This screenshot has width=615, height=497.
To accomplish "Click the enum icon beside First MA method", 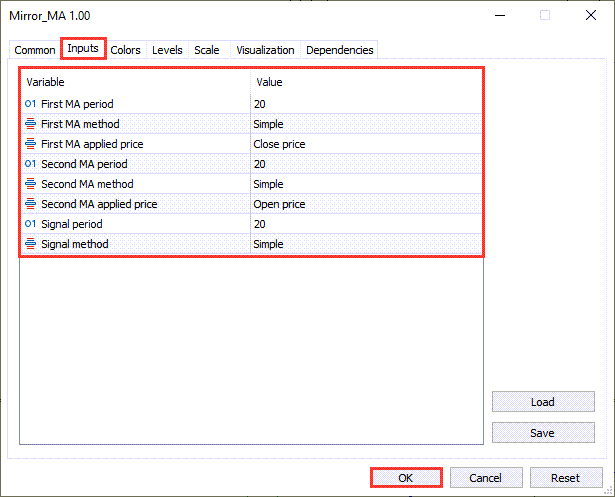I will (30, 124).
